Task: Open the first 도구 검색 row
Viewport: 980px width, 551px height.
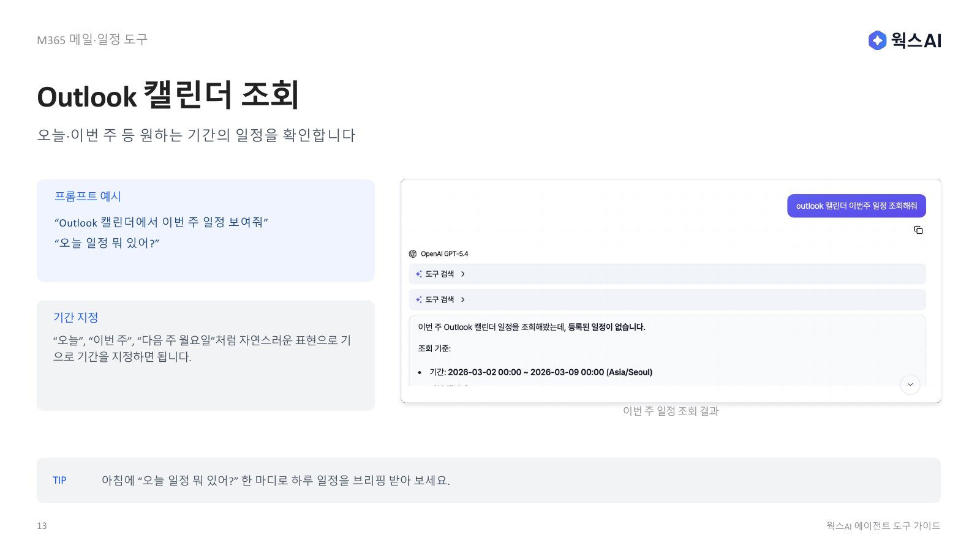Action: 667,274
